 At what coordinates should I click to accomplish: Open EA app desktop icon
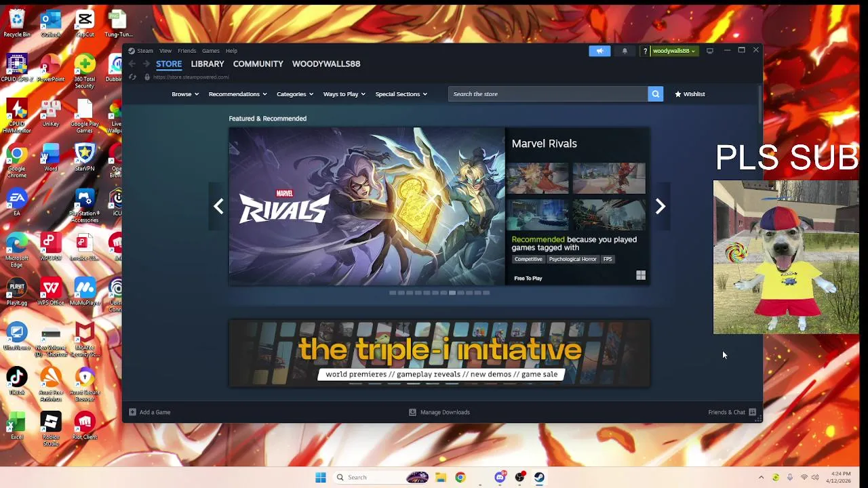click(16, 202)
